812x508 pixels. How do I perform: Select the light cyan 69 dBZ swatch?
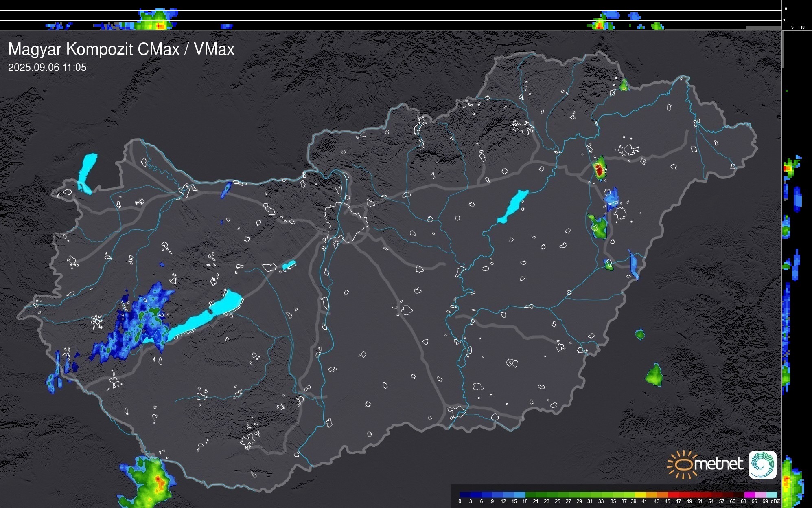click(771, 495)
